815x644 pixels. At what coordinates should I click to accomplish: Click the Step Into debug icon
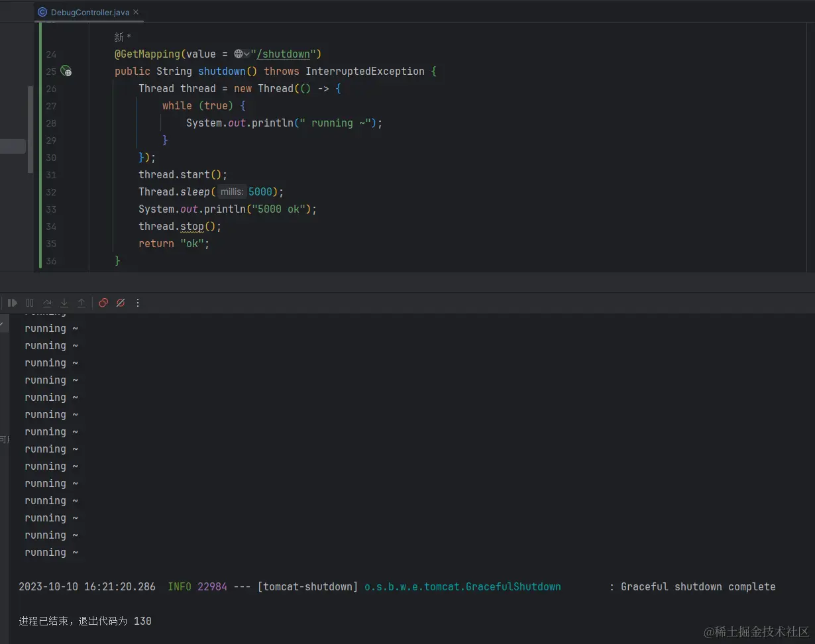click(64, 303)
